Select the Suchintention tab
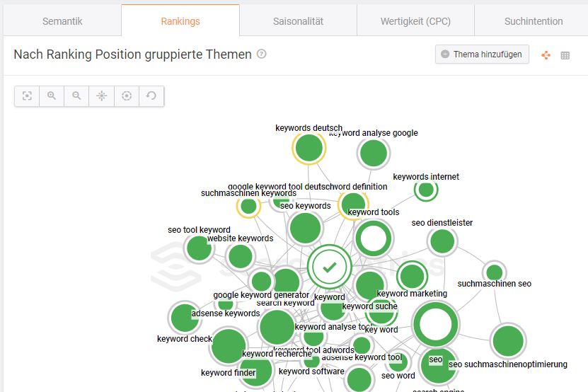This screenshot has height=392, width=588. coord(534,21)
